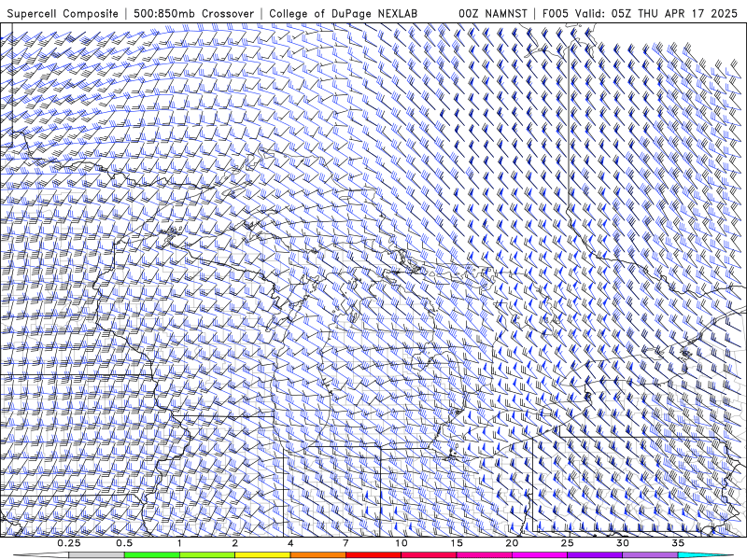Pick the gray segment of the color bar
The image size is (747, 560).
[x=97, y=555]
